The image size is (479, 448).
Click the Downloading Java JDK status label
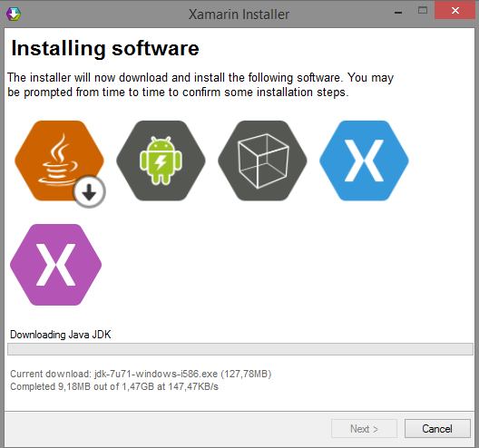[x=61, y=335]
